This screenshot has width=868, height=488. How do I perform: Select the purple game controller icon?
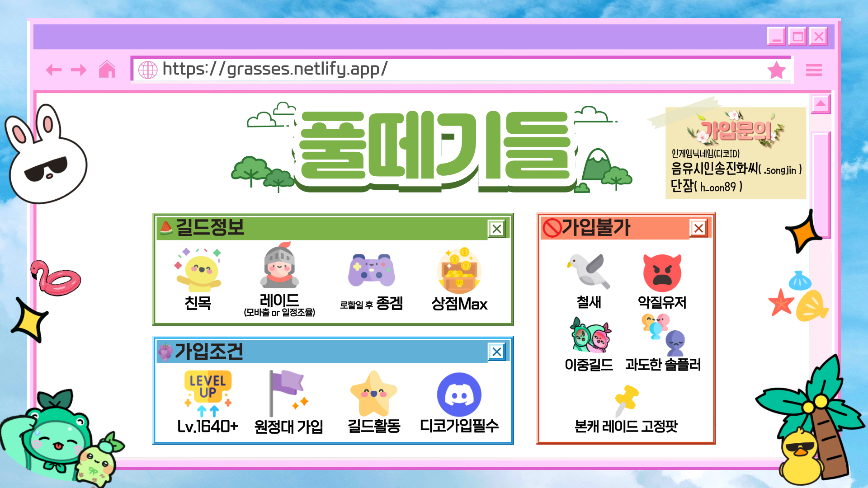371,270
